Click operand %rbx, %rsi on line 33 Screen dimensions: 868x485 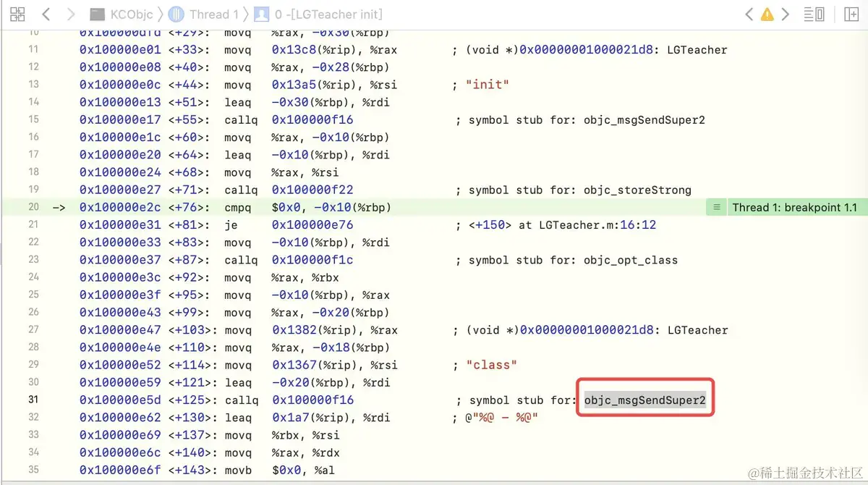(x=305, y=435)
